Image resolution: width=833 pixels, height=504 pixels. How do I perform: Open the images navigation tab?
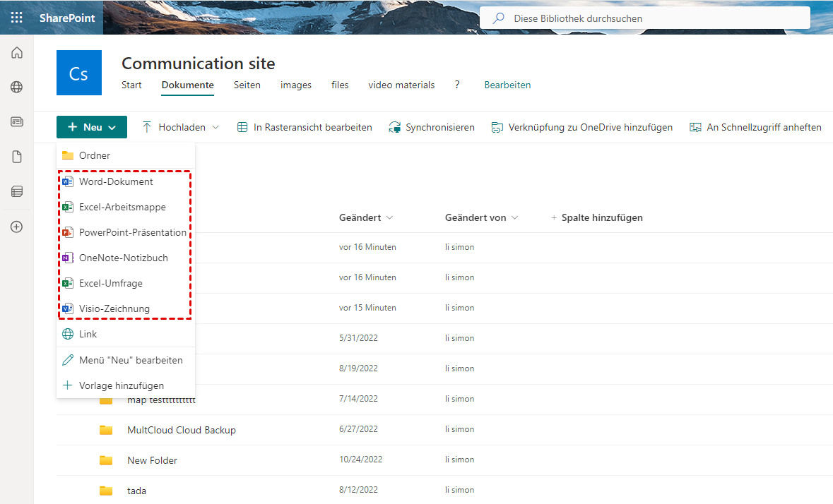pos(296,85)
